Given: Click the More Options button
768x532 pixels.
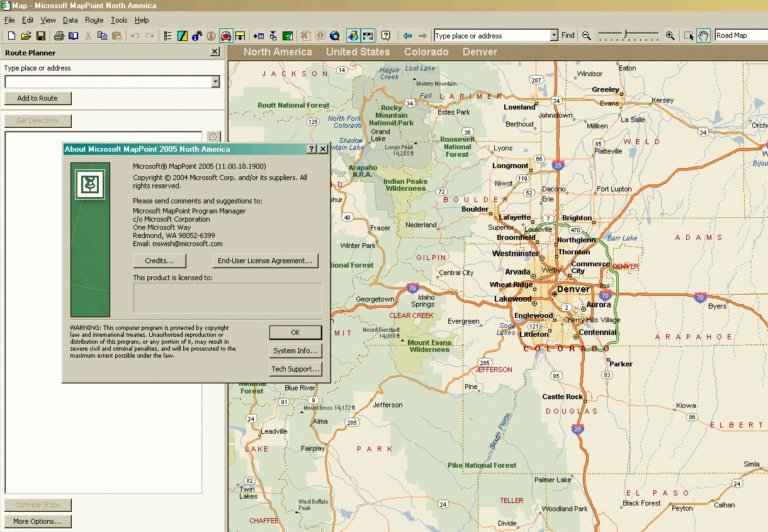Looking at the screenshot, I should [38, 521].
